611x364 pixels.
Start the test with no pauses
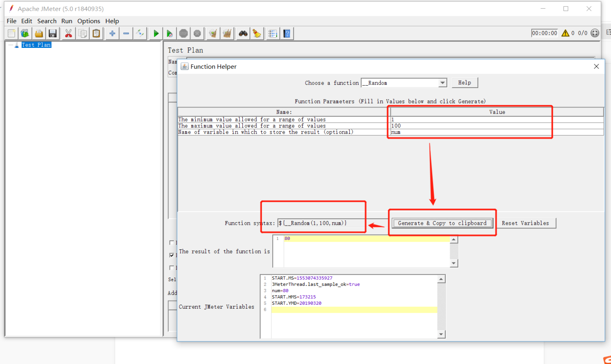coord(170,34)
